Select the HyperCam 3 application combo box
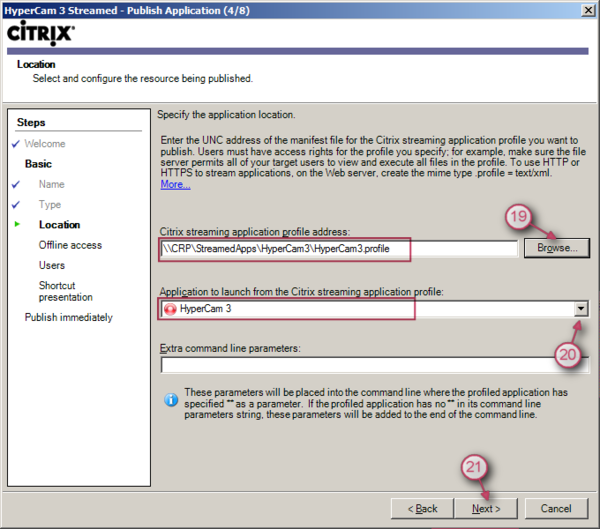 (x=374, y=309)
